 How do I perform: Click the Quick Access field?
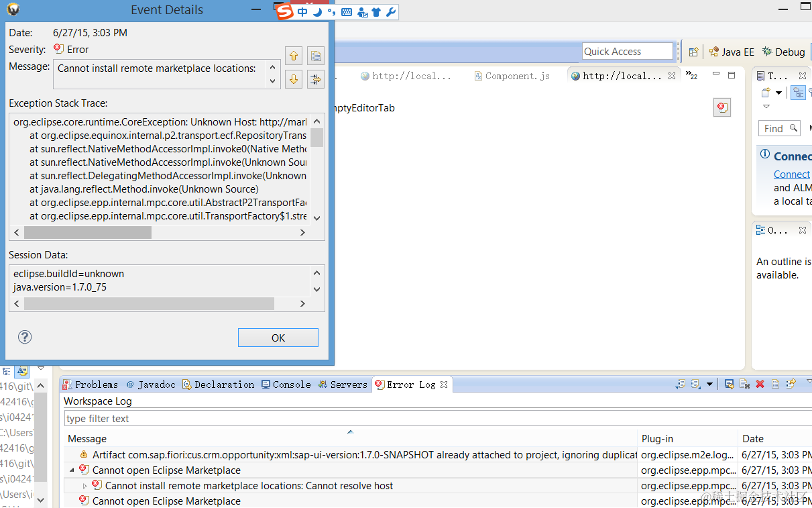(627, 52)
